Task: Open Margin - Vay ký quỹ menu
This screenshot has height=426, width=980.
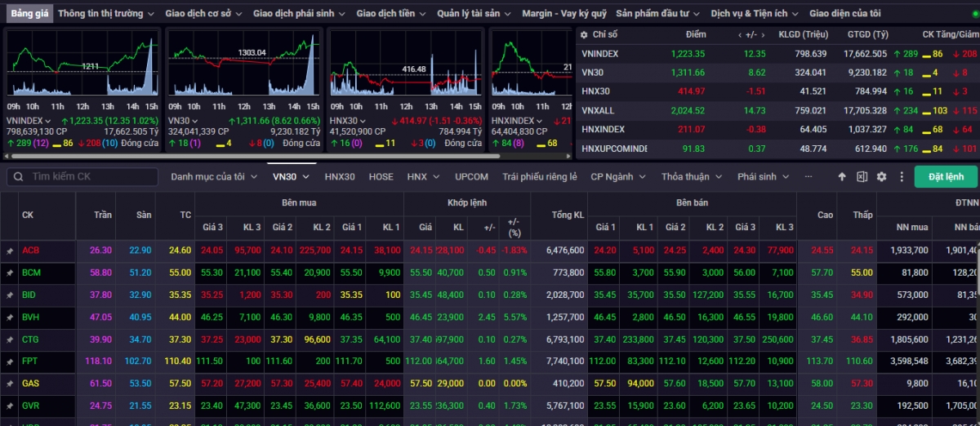Action: (564, 13)
